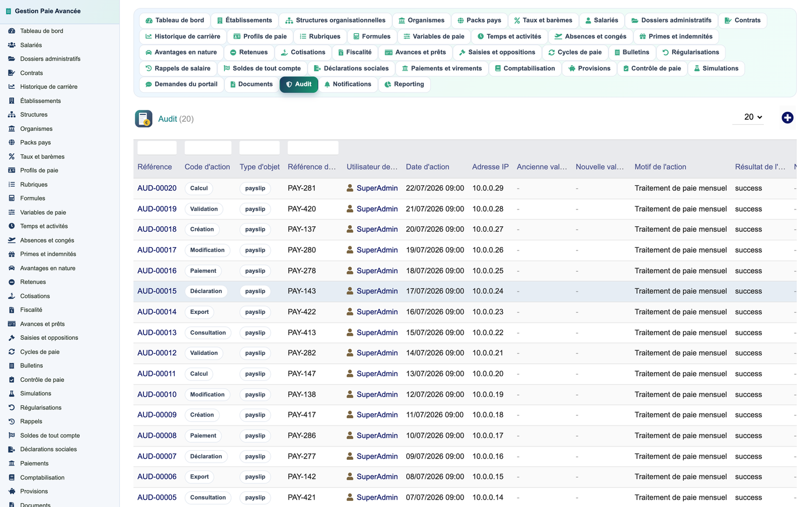This screenshot has height=507, width=812.
Task: Sort by Adresse IP column header
Action: 490,167
